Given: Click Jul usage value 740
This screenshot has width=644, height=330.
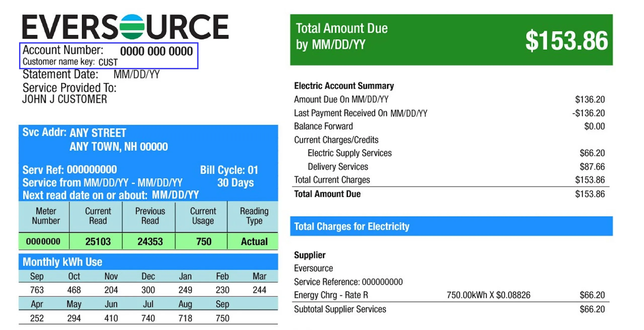Looking at the screenshot, I should pyautogui.click(x=148, y=318).
